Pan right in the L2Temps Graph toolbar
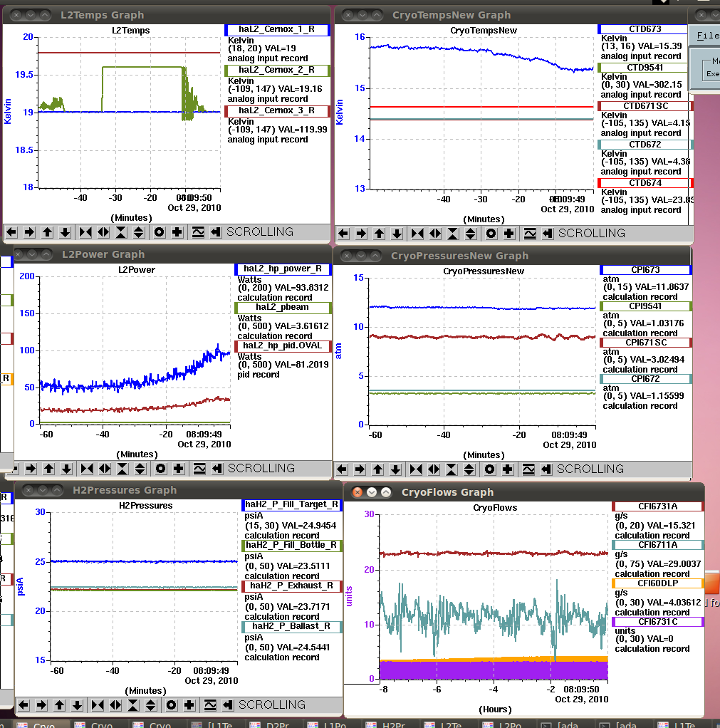Image resolution: width=720 pixels, height=728 pixels. coord(29,232)
